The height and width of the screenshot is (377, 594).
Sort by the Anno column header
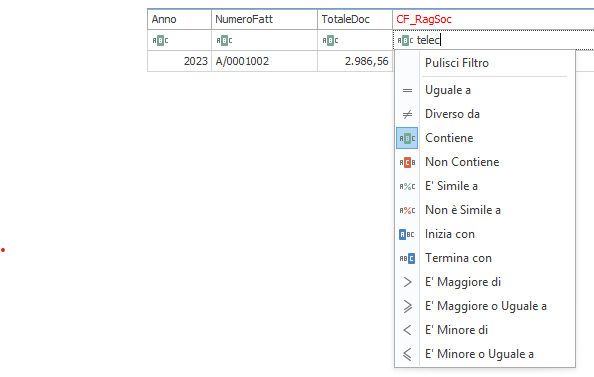pyautogui.click(x=179, y=19)
